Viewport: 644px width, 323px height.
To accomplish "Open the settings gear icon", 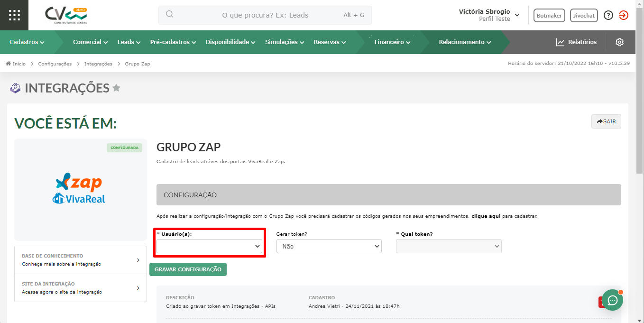I will tap(619, 42).
